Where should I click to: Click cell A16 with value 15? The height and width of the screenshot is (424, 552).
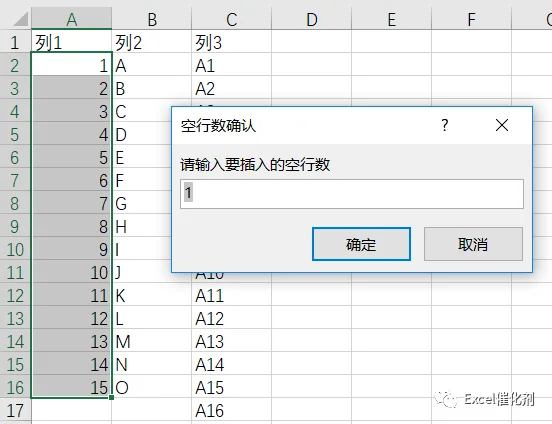[71, 387]
